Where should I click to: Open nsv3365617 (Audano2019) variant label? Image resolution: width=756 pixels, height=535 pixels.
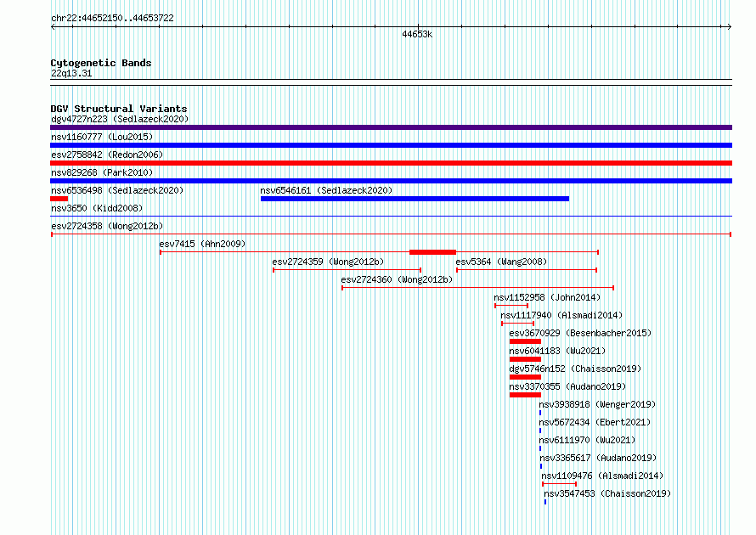tap(598, 458)
